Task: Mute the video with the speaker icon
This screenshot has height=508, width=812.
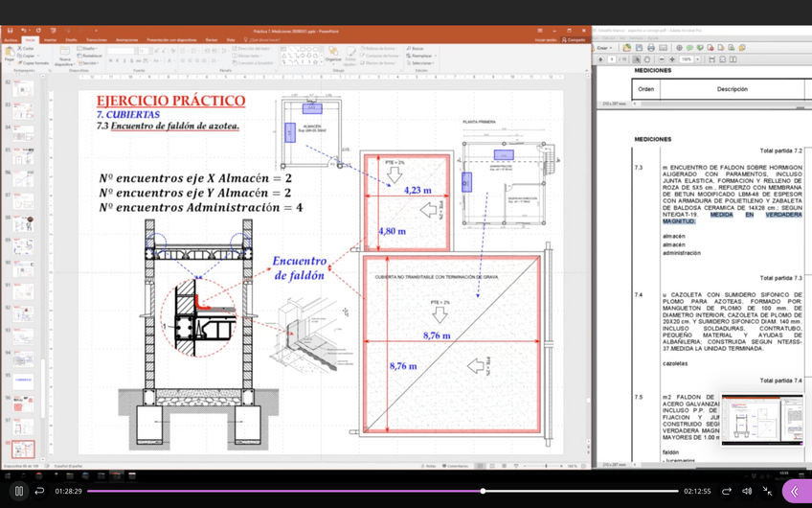Action: coord(747,491)
